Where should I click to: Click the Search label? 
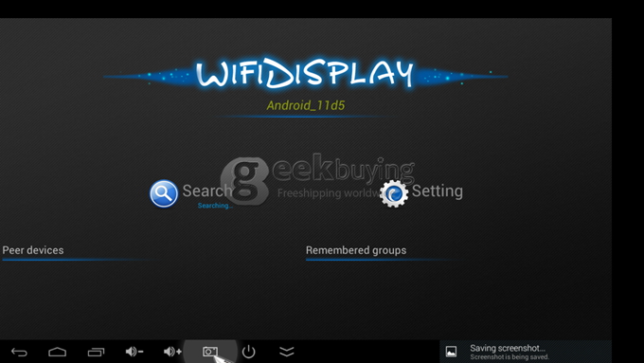(207, 191)
